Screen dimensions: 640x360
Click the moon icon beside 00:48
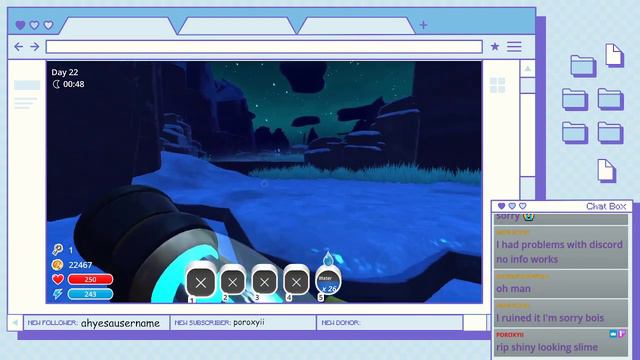56,84
